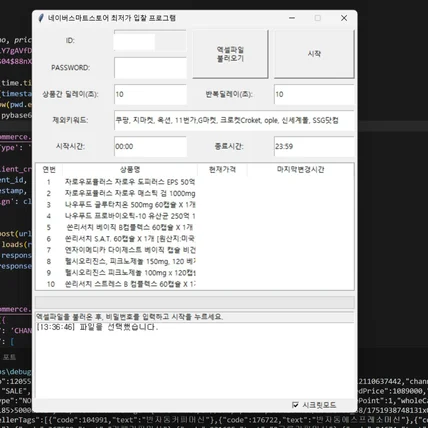This screenshot has height=428, width=428.
Task: Click the 연번 column header
Action: 49,169
